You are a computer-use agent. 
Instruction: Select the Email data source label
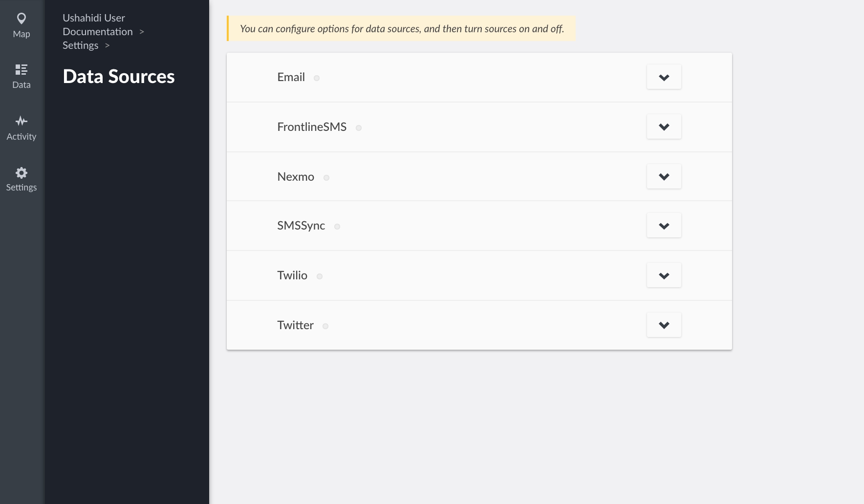click(x=291, y=77)
